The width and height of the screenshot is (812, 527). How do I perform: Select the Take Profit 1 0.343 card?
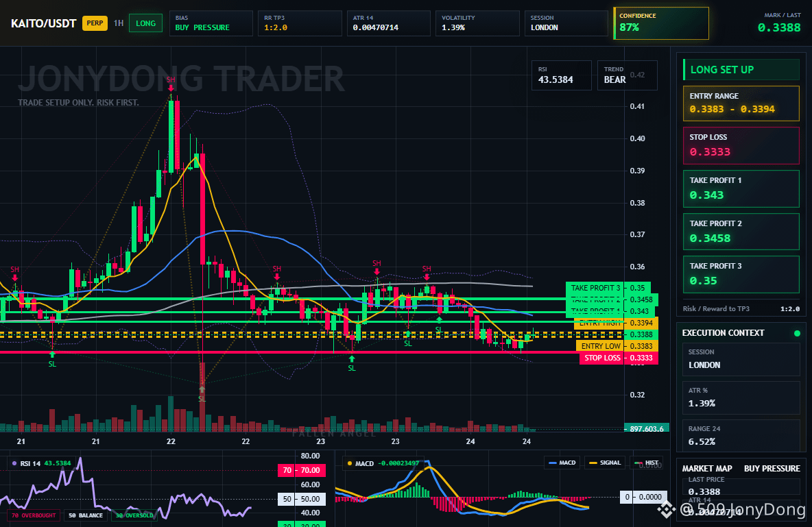(x=741, y=188)
